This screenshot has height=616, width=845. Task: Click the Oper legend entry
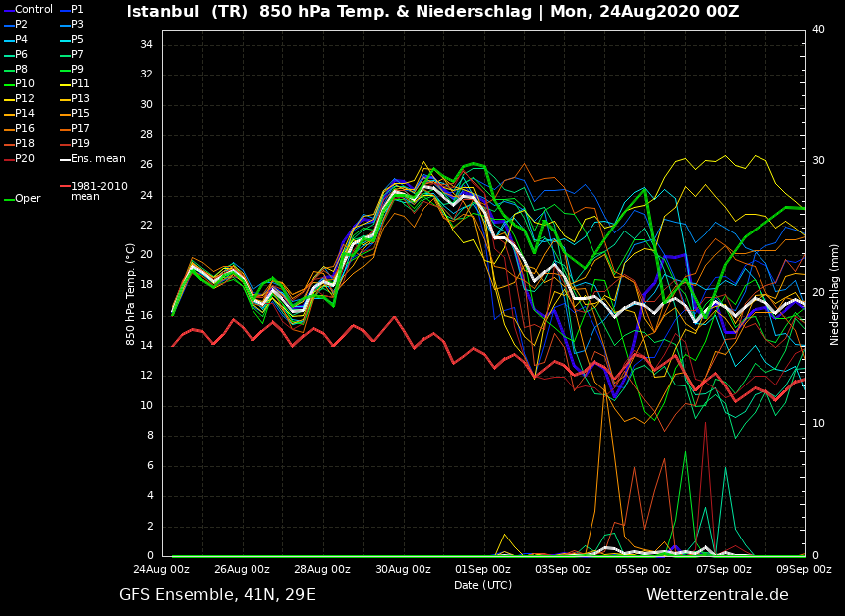point(28,199)
